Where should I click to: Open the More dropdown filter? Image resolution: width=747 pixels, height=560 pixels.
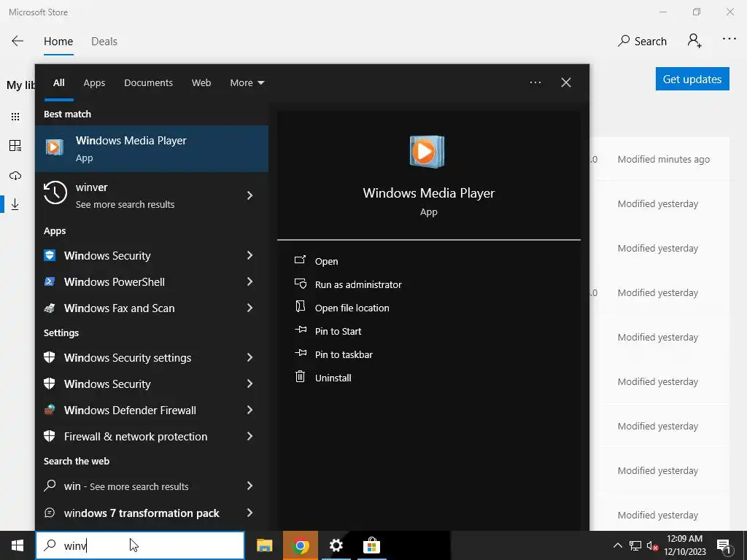[247, 83]
